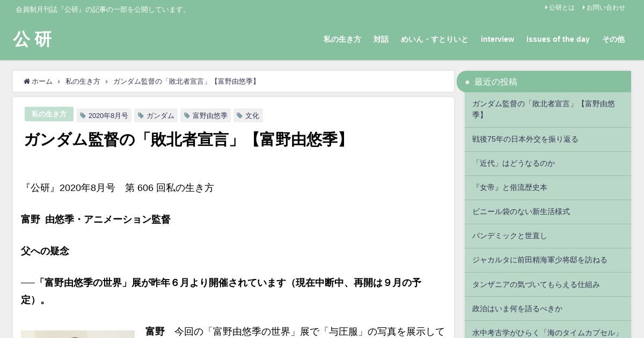The width and height of the screenshot is (644, 338).
Task: Click the 文化 tag
Action: click(x=248, y=115)
